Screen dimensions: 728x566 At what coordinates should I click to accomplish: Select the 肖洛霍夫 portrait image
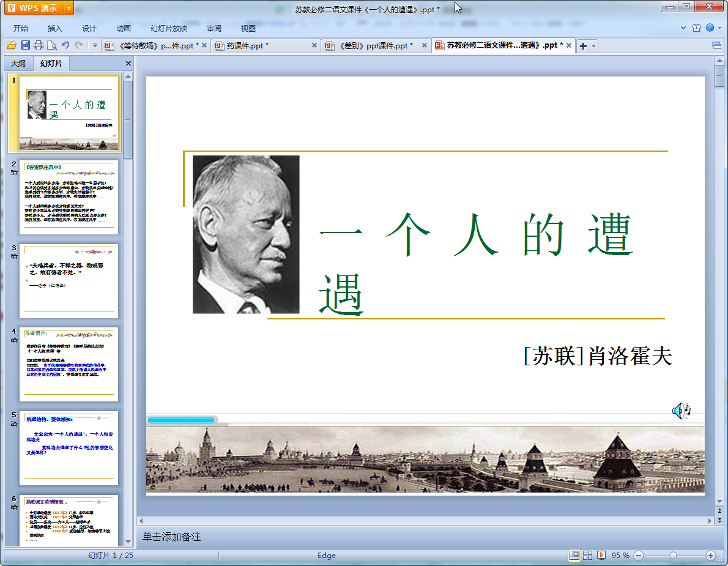pyautogui.click(x=246, y=234)
